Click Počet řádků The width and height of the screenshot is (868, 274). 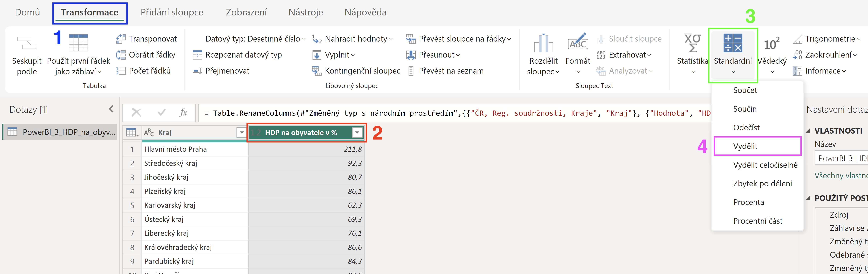click(144, 71)
